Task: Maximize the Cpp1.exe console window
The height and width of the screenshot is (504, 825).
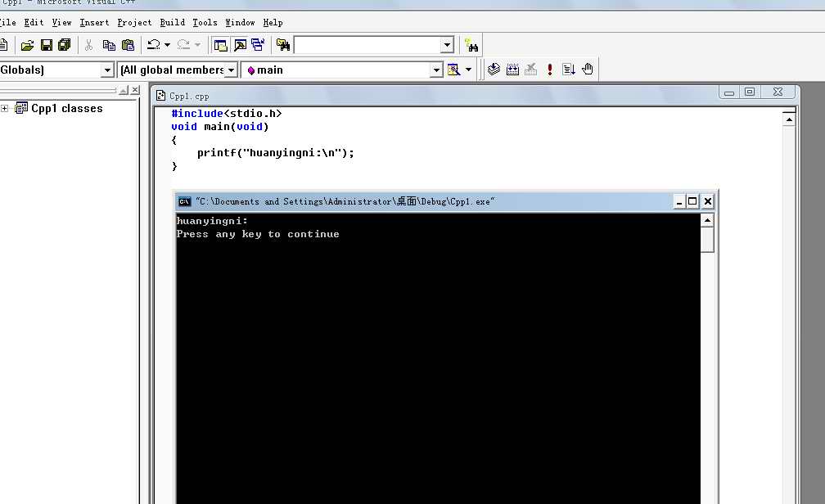Action: (692, 201)
